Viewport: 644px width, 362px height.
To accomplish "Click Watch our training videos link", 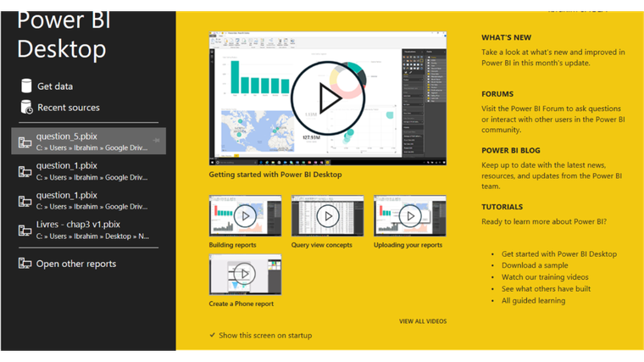I will click(x=545, y=277).
